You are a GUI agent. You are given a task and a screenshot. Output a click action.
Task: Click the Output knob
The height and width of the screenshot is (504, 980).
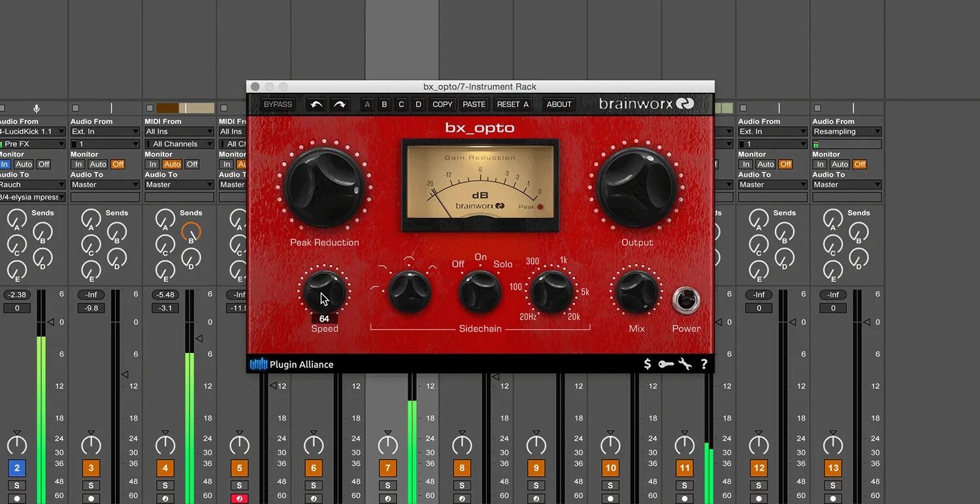[x=637, y=188]
